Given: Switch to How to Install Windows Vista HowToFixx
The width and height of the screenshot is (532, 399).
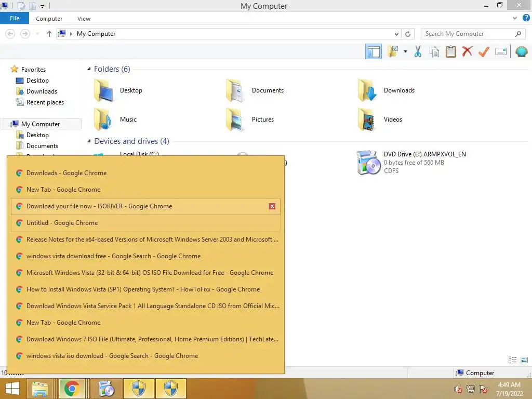Looking at the screenshot, I should coord(146,289).
